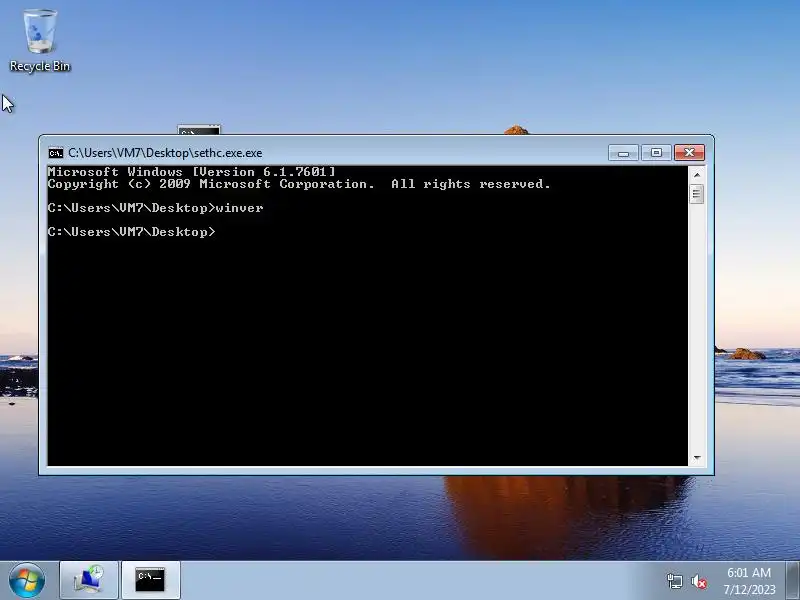Click the Recycle Bin label text
This screenshot has width=800, height=600.
pyautogui.click(x=40, y=66)
